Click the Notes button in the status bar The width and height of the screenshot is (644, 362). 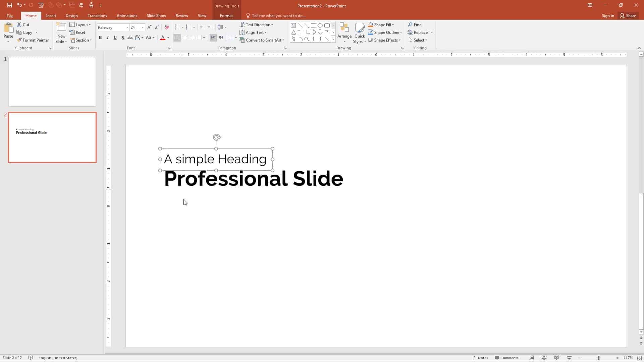480,358
